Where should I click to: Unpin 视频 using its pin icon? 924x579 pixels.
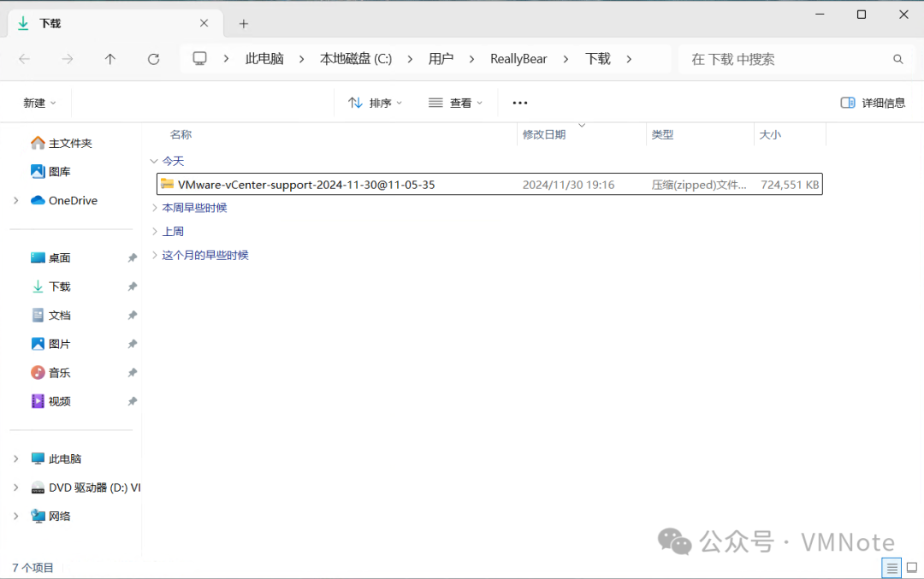click(133, 401)
